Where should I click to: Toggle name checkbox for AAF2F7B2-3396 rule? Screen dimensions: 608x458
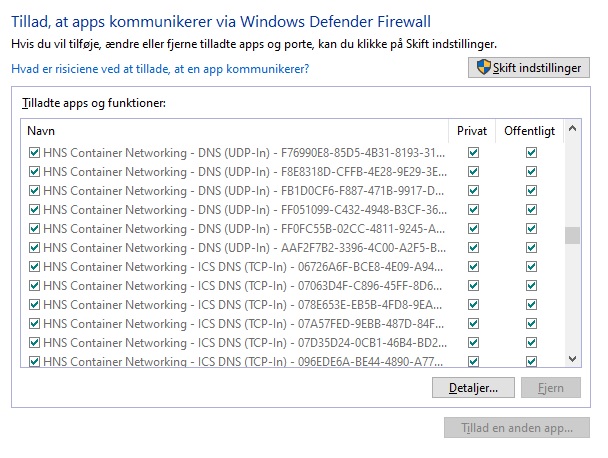click(34, 247)
